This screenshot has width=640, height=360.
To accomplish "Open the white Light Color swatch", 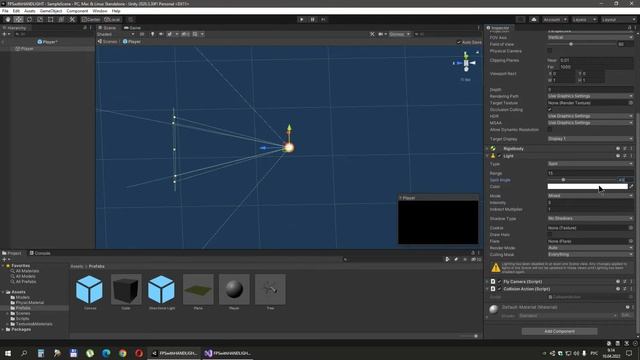I will (587, 186).
